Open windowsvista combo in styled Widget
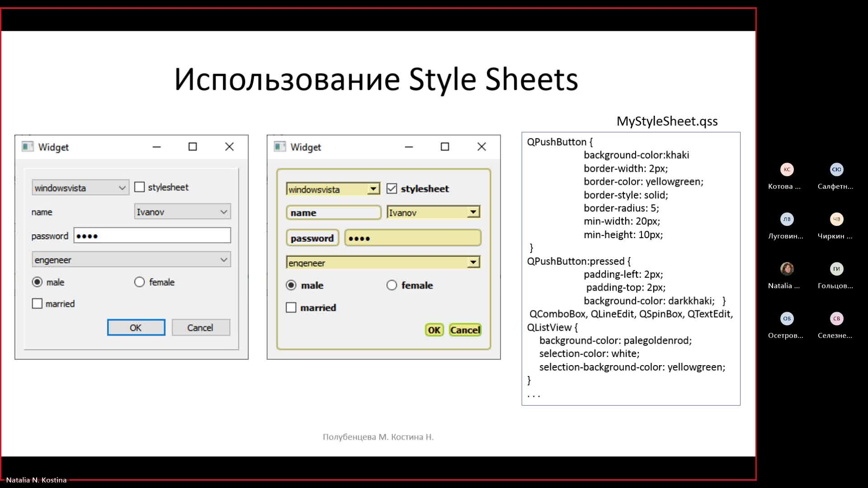This screenshot has width=868, height=488. click(x=333, y=189)
